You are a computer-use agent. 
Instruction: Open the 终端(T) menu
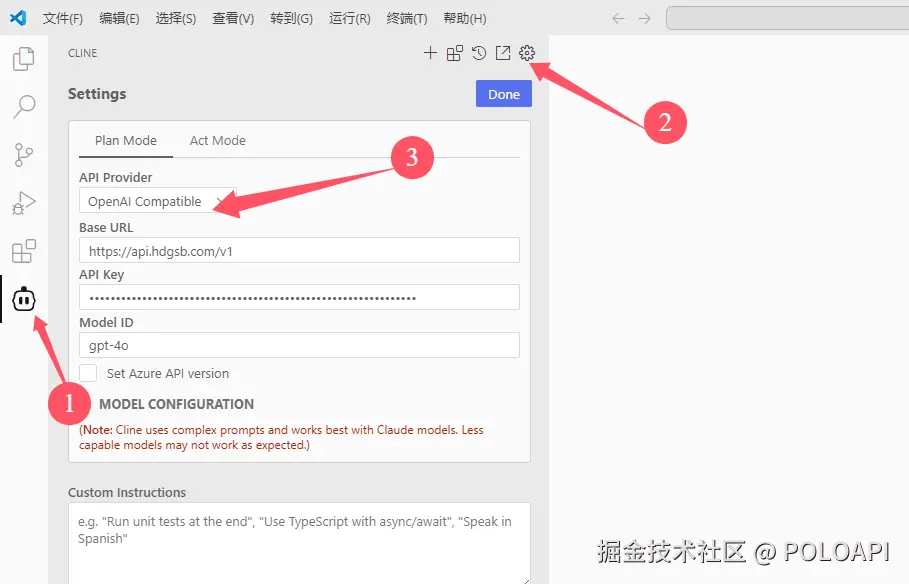(407, 19)
